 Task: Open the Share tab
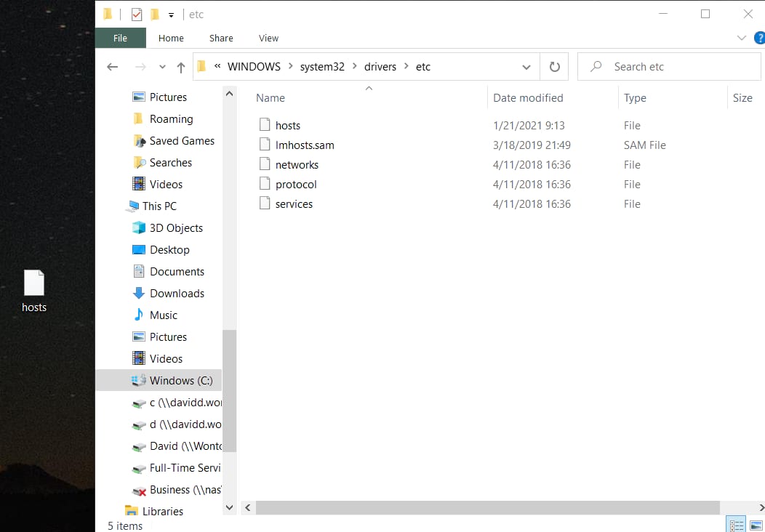click(x=221, y=38)
